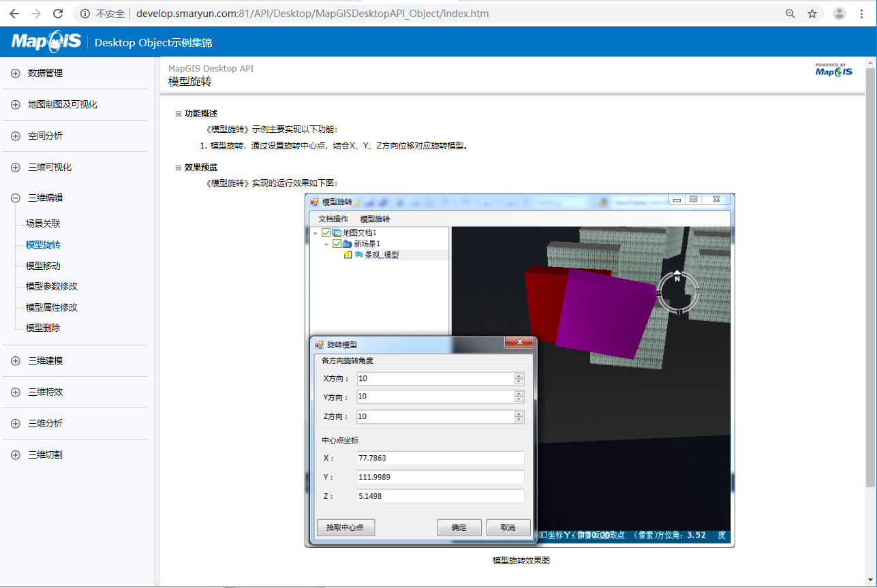Expand 空间分析 with its plus icon
This screenshot has height=588, width=877.
tap(16, 136)
